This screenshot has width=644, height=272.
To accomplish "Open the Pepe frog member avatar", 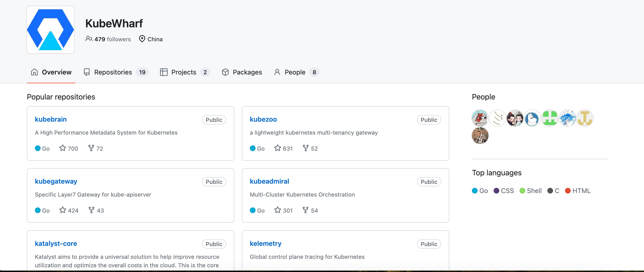I will coord(480,118).
